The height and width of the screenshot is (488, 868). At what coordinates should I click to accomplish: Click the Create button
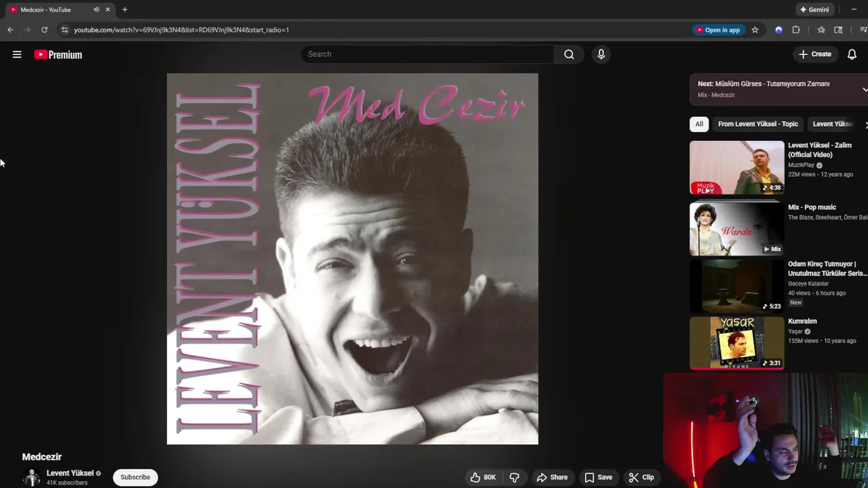click(x=814, y=54)
